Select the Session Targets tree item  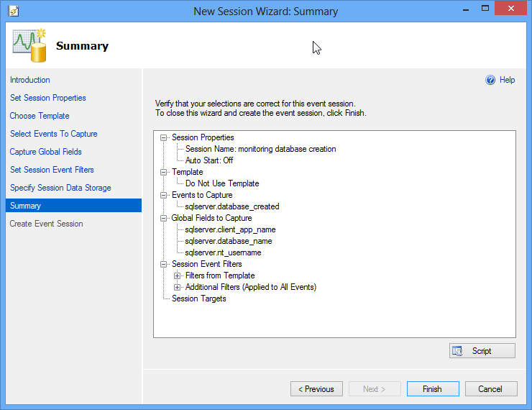198,299
